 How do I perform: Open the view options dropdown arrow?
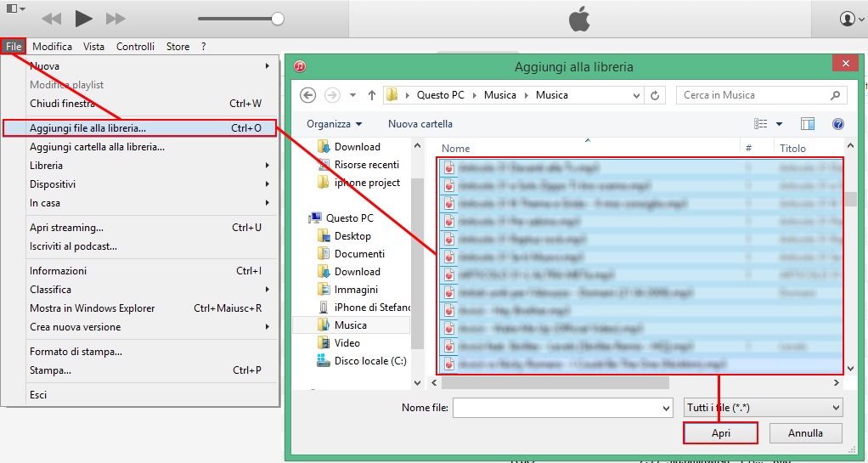click(779, 124)
